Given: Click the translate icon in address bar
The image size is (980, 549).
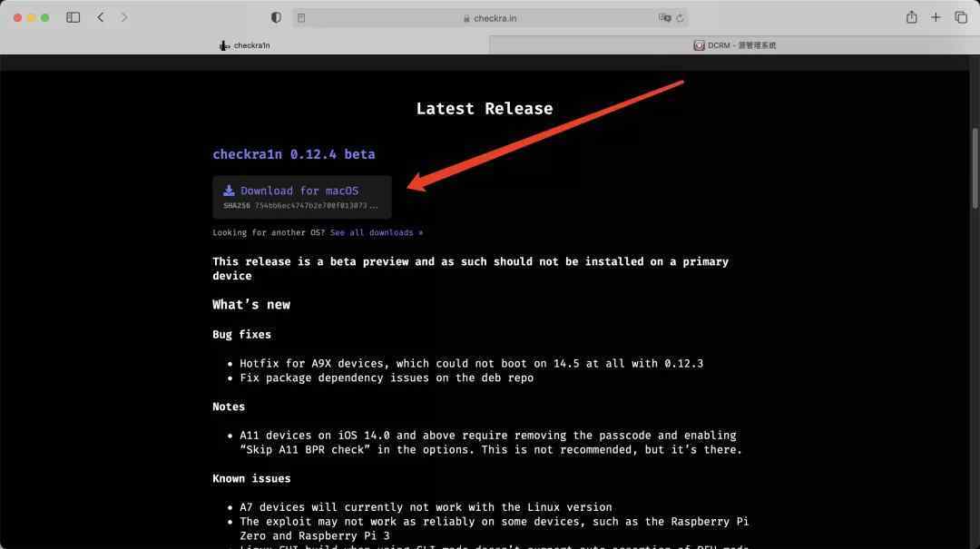Looking at the screenshot, I should [664, 18].
